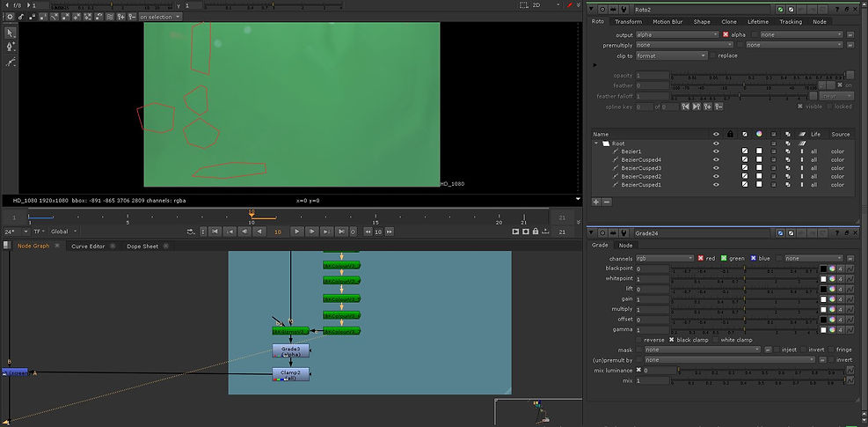Open roto settings gear in viewer toolbar
868x427 pixels.
[10, 17]
